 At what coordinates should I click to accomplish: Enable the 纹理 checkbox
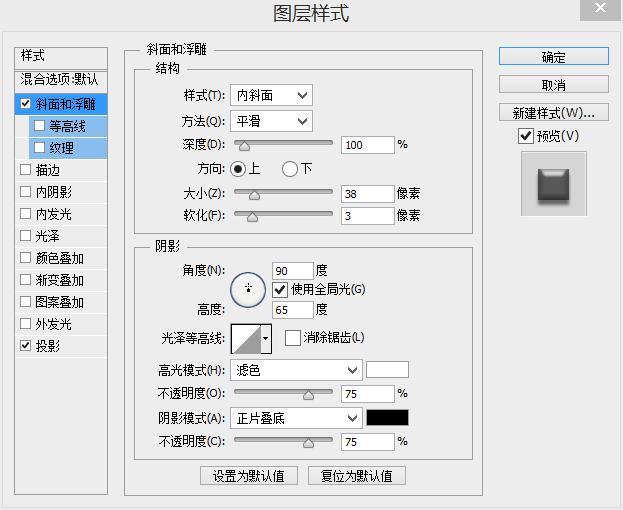point(39,147)
